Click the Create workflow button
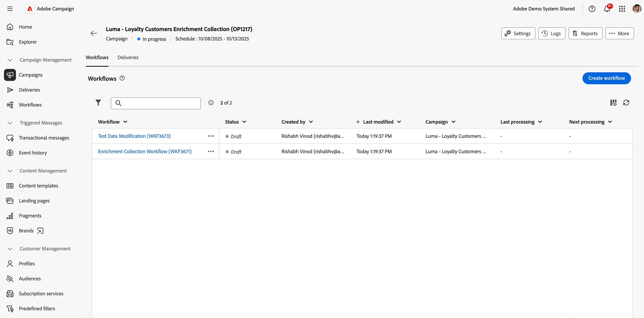This screenshot has height=318, width=644. (x=606, y=78)
